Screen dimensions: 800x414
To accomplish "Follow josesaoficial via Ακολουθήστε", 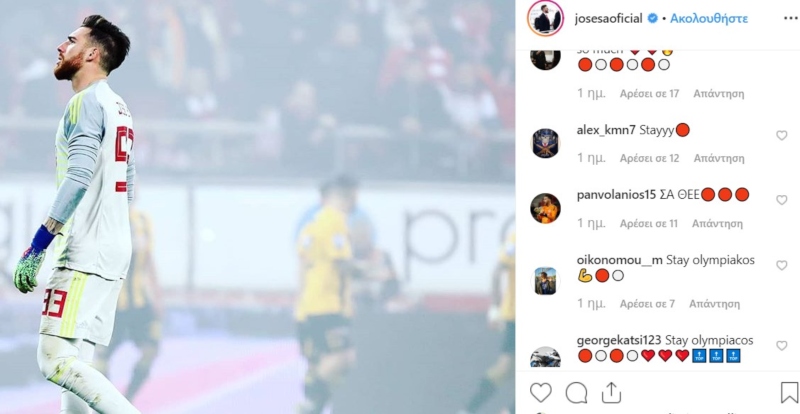I will pos(709,19).
